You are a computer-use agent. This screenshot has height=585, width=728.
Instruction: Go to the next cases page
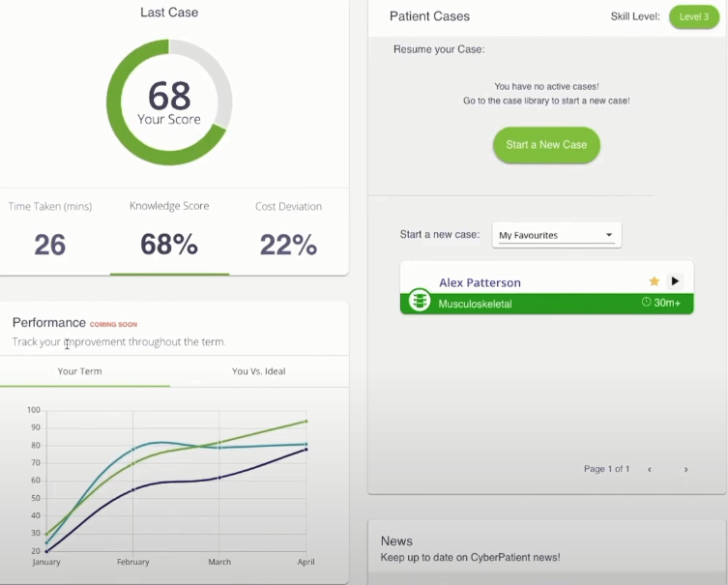click(x=685, y=469)
